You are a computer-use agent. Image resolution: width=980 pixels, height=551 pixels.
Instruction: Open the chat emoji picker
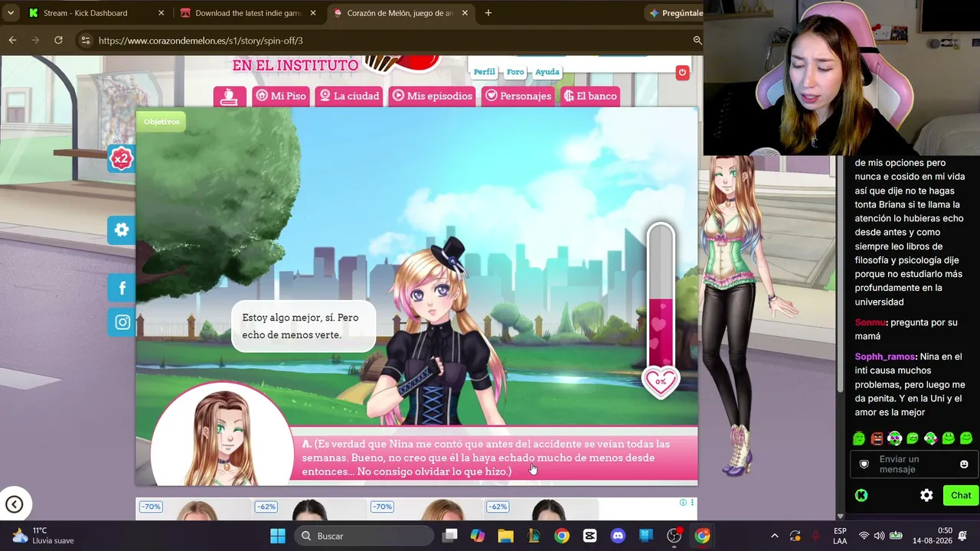[964, 465]
